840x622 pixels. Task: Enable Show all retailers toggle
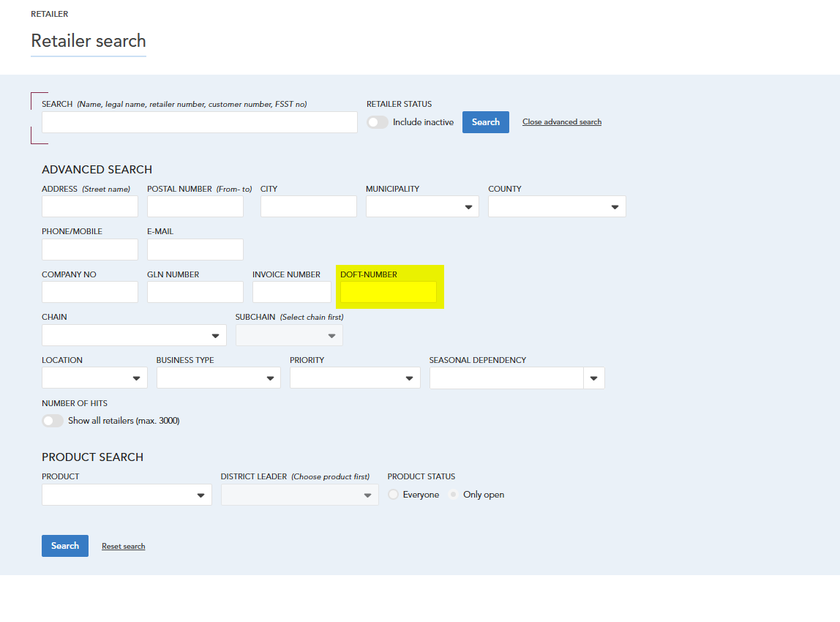[x=53, y=421]
